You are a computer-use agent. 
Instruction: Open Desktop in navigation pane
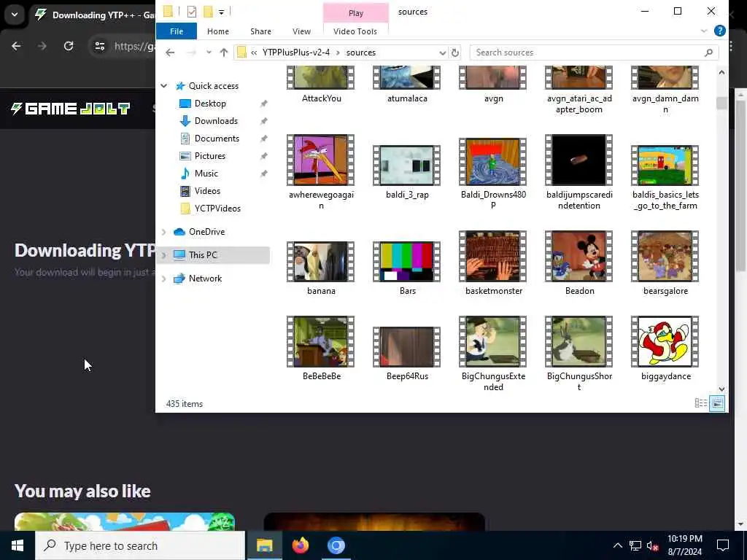210,104
